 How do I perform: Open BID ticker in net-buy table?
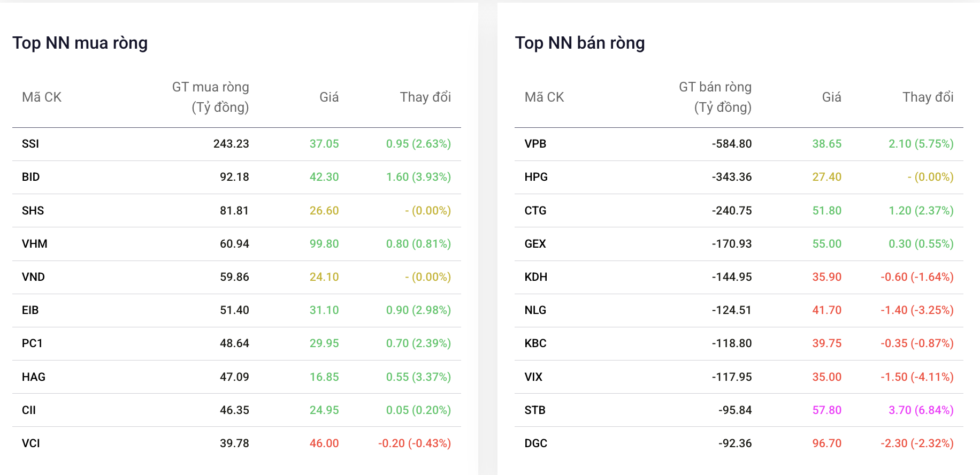click(x=31, y=177)
